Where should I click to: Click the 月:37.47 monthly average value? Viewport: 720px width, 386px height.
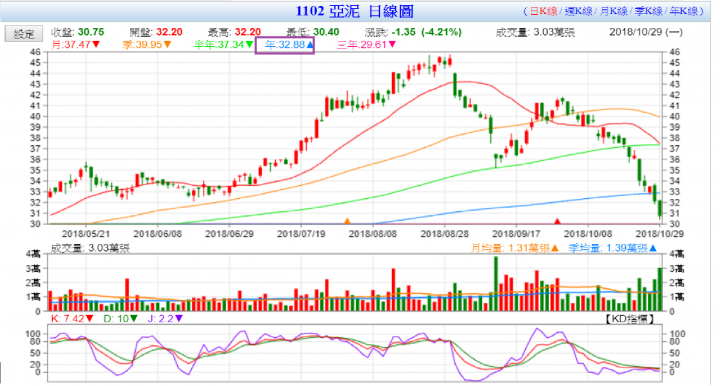click(76, 45)
